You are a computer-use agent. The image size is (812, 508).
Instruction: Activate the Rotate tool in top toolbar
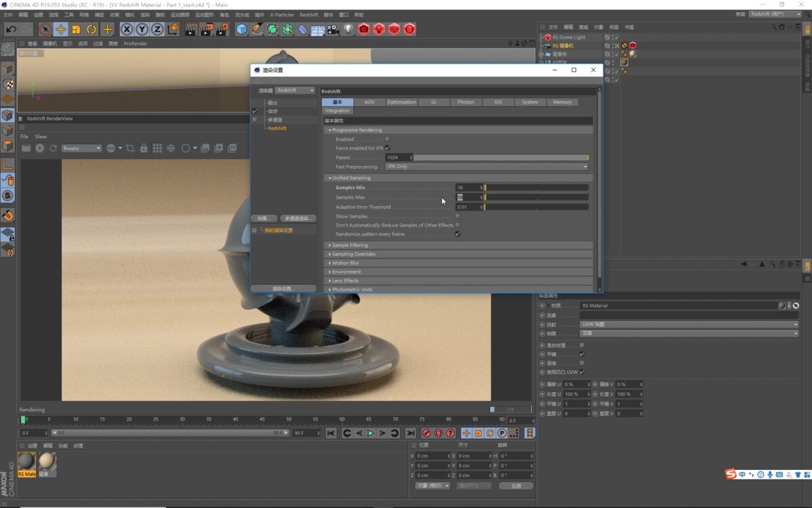(x=91, y=29)
